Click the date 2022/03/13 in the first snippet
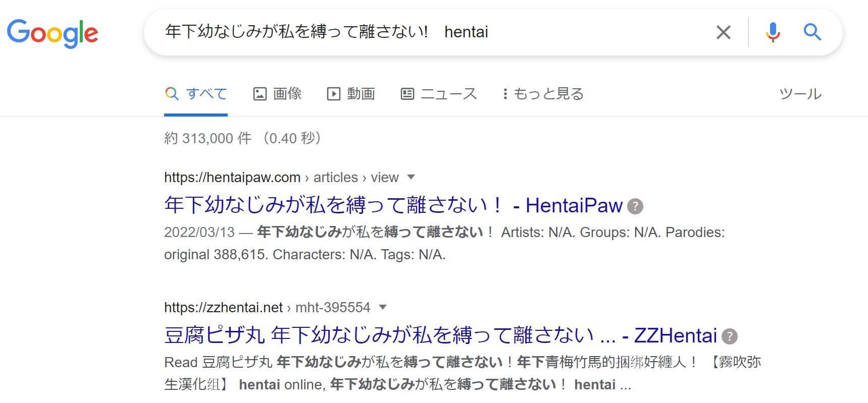Image resolution: width=868 pixels, height=403 pixels. pos(199,233)
